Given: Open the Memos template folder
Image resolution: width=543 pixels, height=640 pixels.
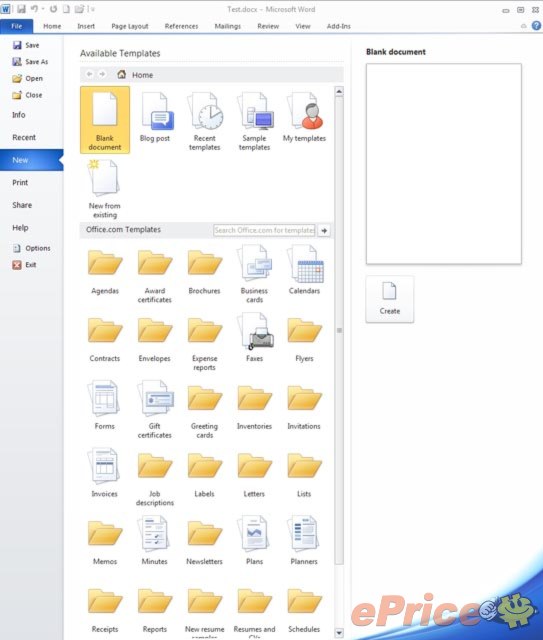Looking at the screenshot, I should [105, 542].
